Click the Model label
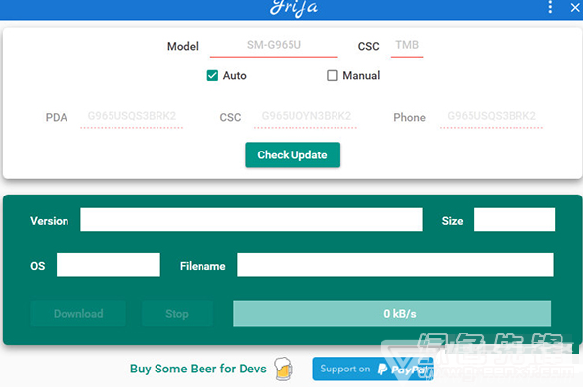The width and height of the screenshot is (583, 392). (183, 47)
